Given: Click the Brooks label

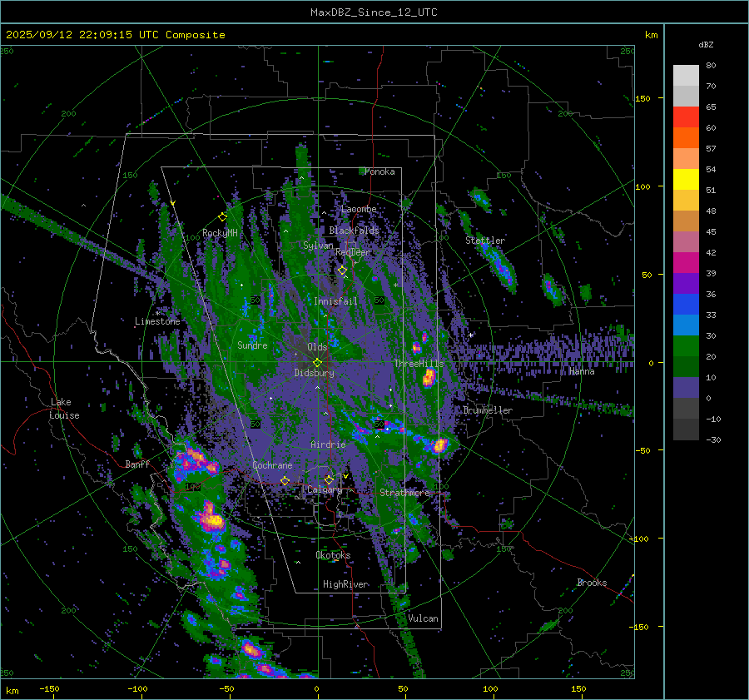Looking at the screenshot, I should (x=592, y=583).
